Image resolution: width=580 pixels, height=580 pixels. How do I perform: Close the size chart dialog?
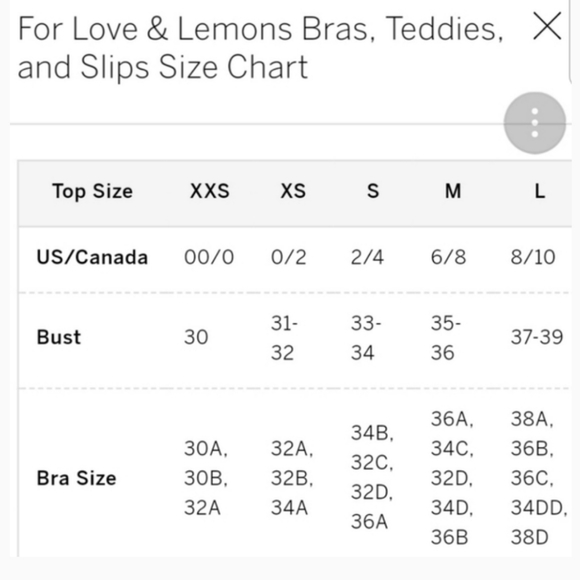(547, 26)
